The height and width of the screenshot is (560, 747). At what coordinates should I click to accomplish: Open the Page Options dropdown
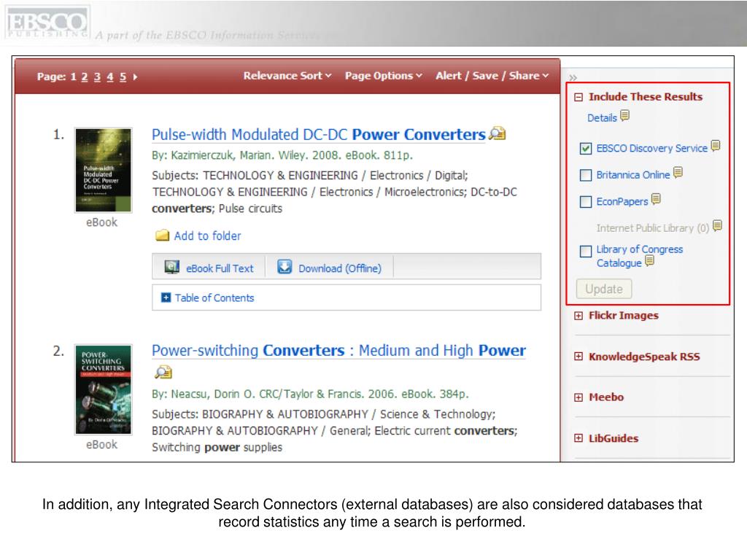click(384, 76)
